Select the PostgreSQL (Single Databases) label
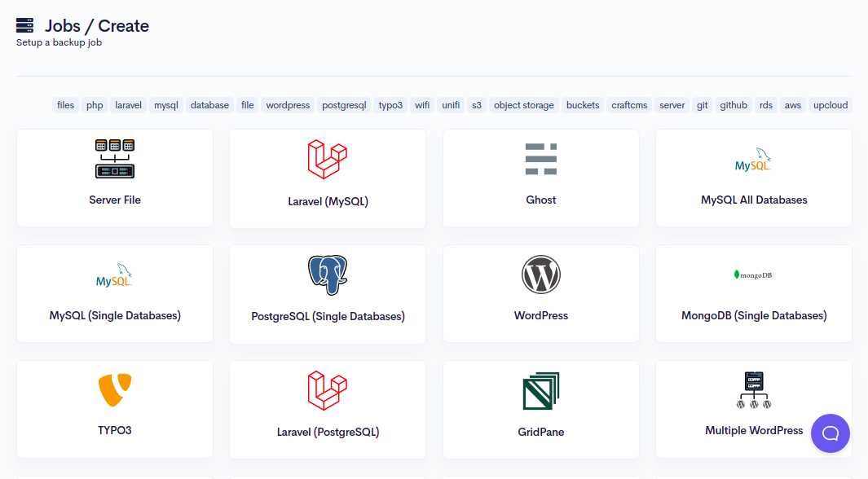 pyautogui.click(x=328, y=316)
